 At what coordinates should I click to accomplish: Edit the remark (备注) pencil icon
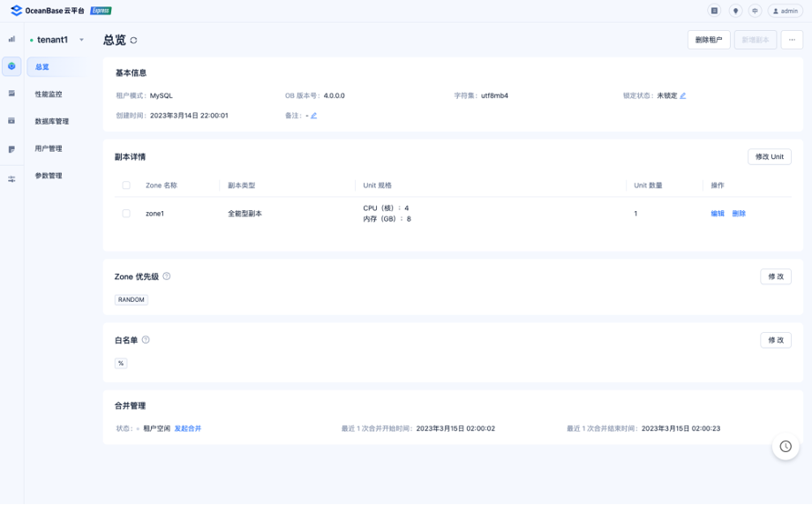click(314, 116)
